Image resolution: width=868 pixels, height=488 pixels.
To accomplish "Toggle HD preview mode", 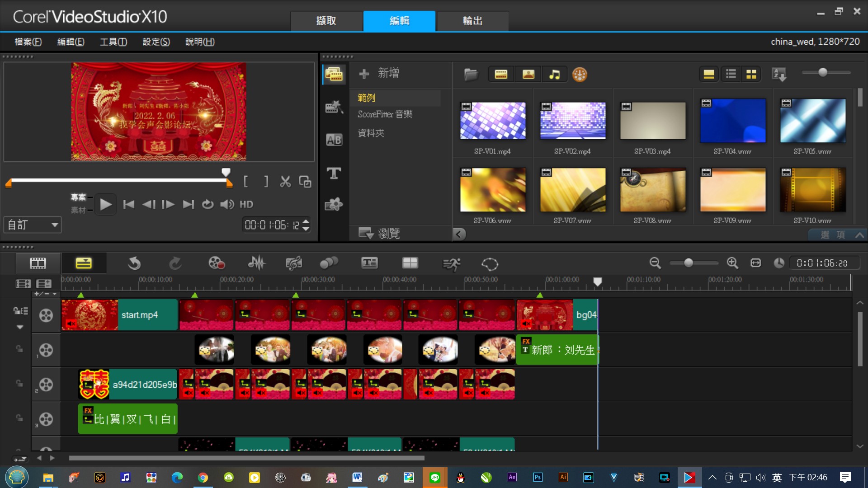I will 246,205.
